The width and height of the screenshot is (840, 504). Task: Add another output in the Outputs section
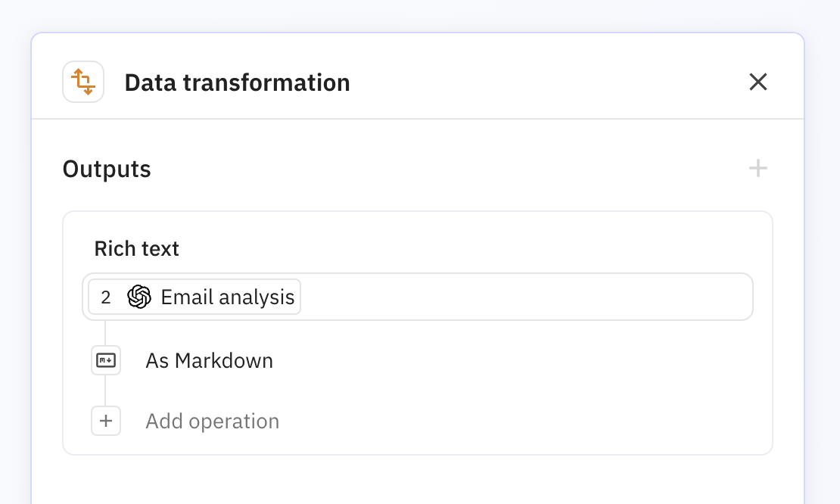coord(758,168)
